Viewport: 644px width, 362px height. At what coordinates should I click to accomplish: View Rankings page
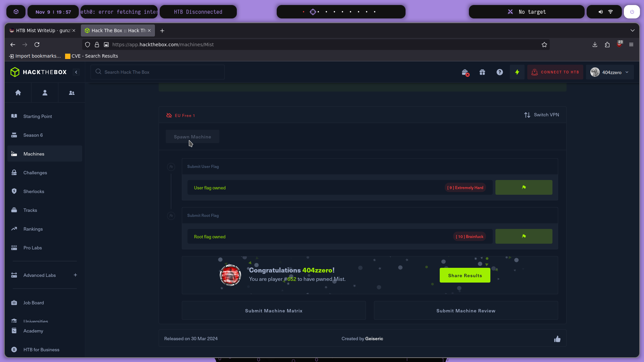pos(45,229)
